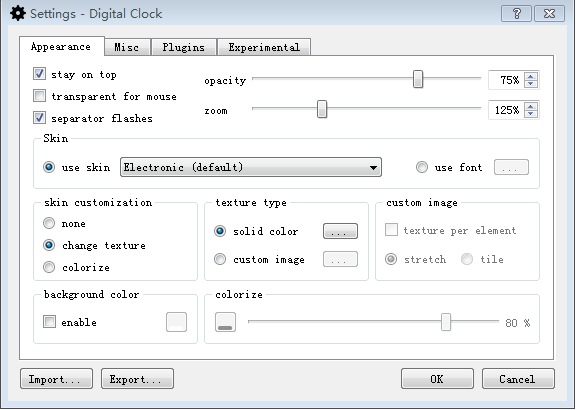Enable the background color checkbox
Screen dimensions: 577x410
(49, 322)
